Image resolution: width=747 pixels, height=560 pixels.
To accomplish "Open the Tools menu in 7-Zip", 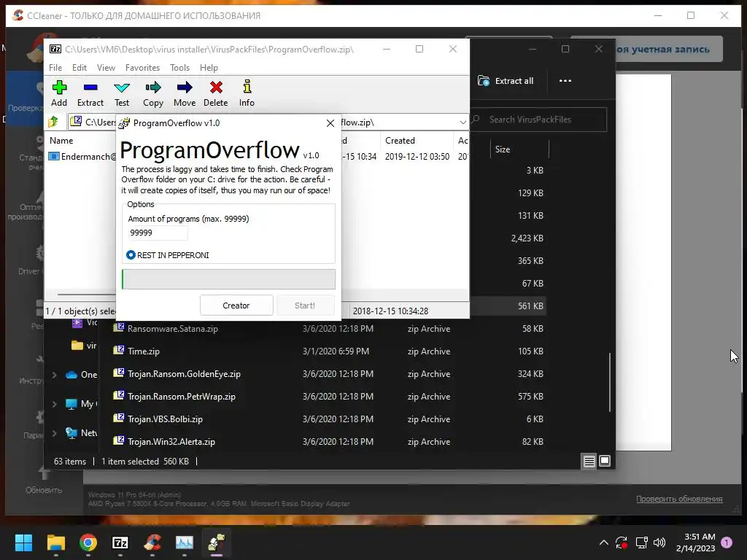I will 179,68.
